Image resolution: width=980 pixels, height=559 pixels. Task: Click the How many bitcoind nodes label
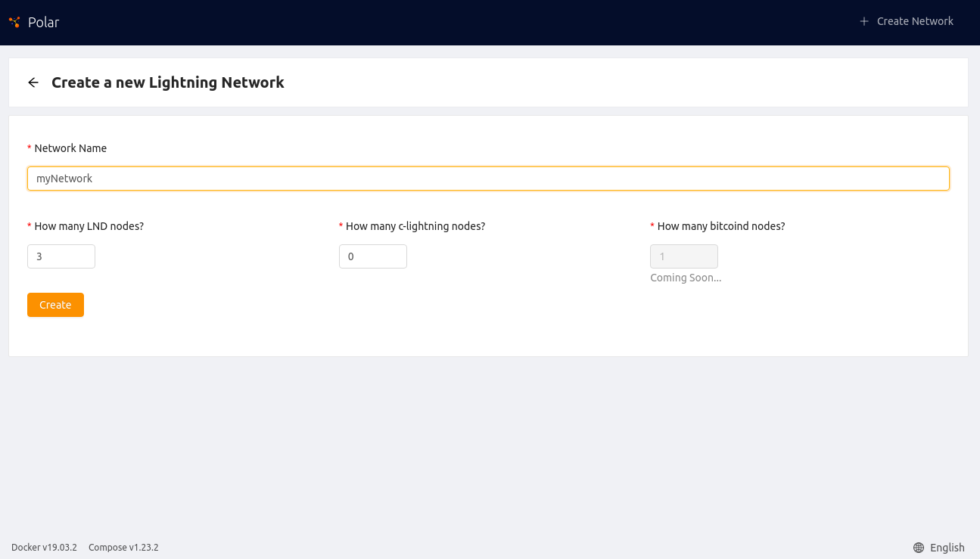pos(721,226)
